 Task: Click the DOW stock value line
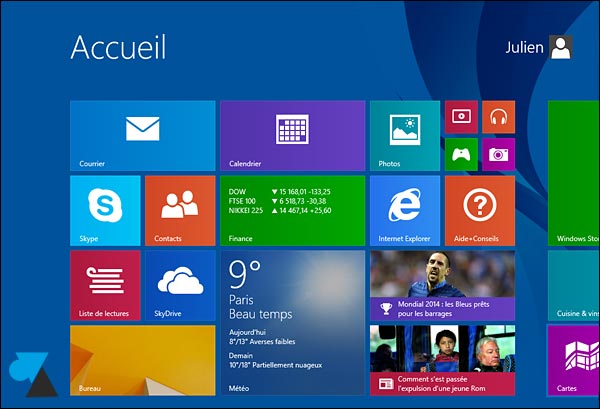(x=280, y=192)
